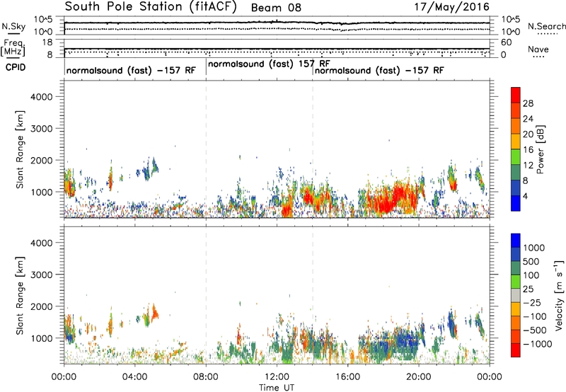The width and height of the screenshot is (566, 392).
Task: Click the '500' tick on Velocity scale
Action: [x=531, y=261]
